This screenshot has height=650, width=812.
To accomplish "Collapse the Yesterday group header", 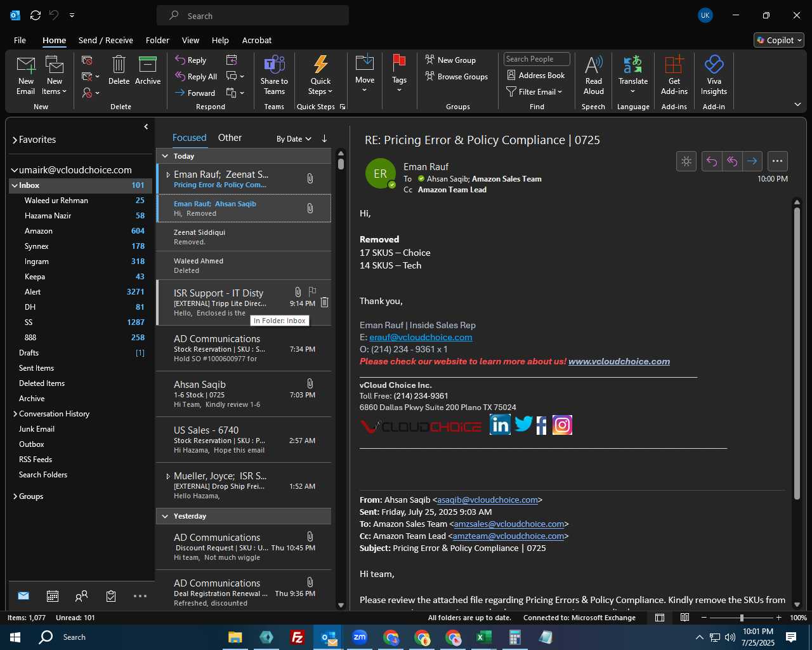I will [x=165, y=516].
